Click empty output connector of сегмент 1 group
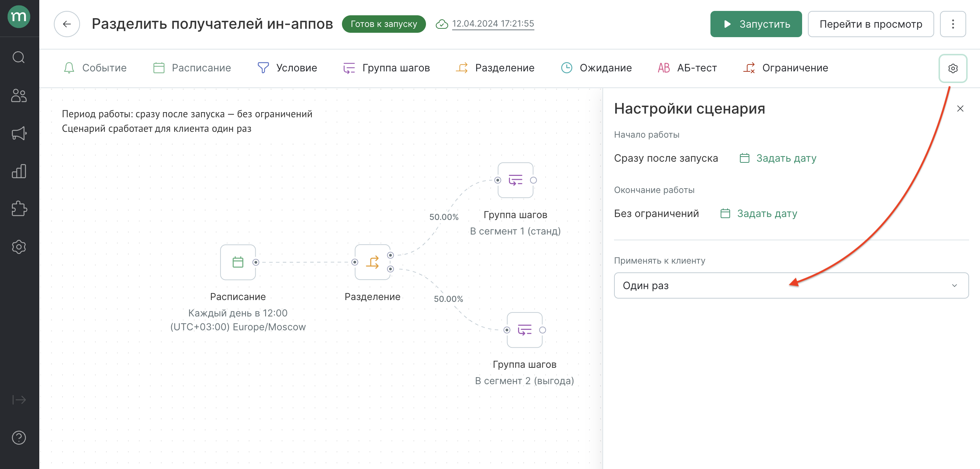This screenshot has width=980, height=469. click(x=533, y=180)
